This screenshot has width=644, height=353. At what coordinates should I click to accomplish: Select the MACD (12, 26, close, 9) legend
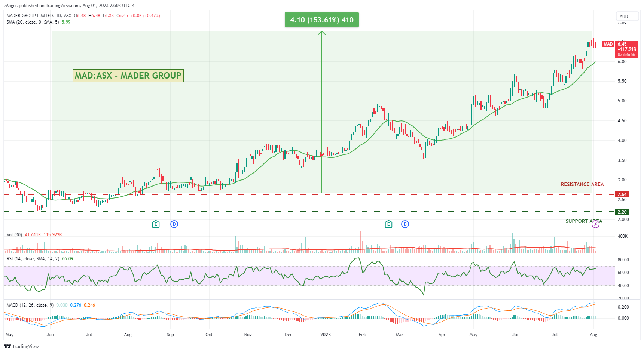30,305
